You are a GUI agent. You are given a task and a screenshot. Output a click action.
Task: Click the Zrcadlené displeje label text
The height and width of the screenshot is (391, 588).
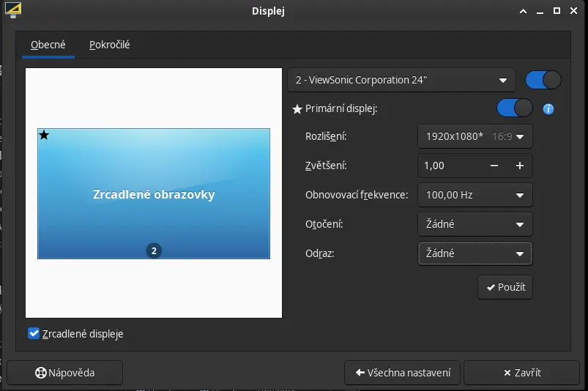[83, 334]
